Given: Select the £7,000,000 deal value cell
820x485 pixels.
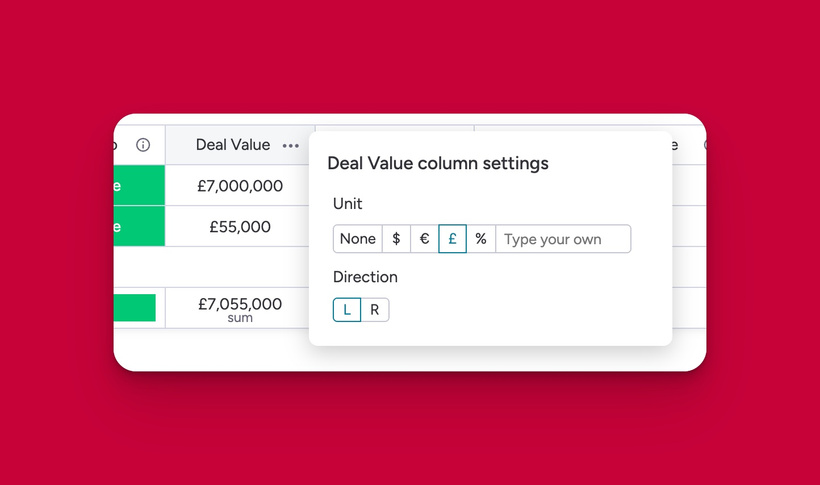Looking at the screenshot, I should pos(240,186).
